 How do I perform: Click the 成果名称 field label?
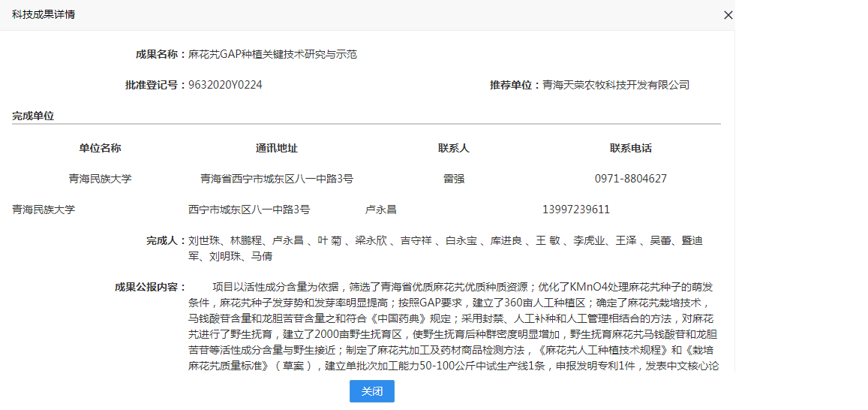click(160, 54)
